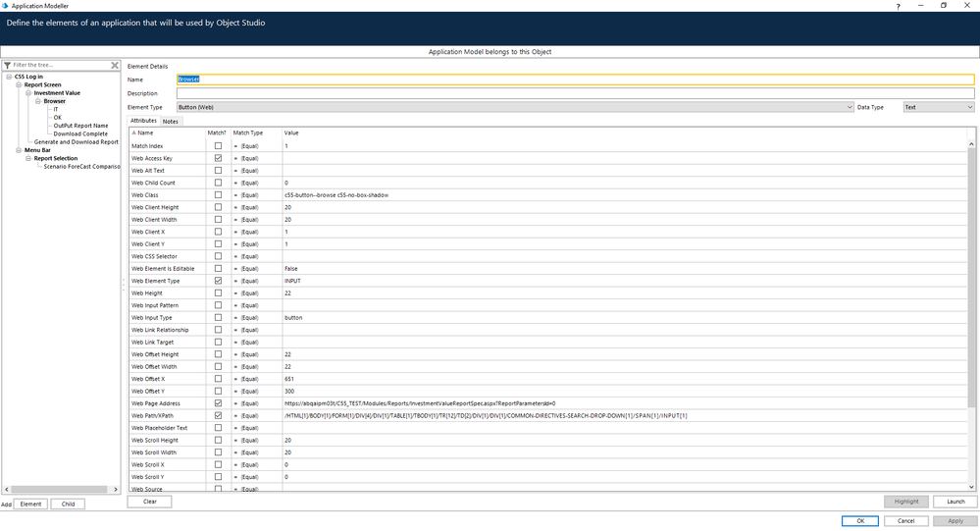Collapse the Browser tree node

[38, 101]
